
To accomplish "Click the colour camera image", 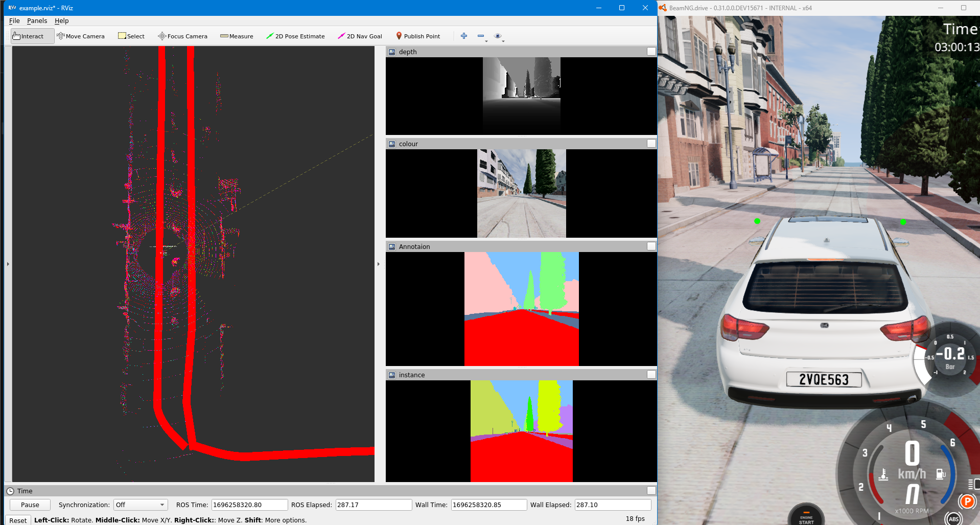I will (522, 193).
